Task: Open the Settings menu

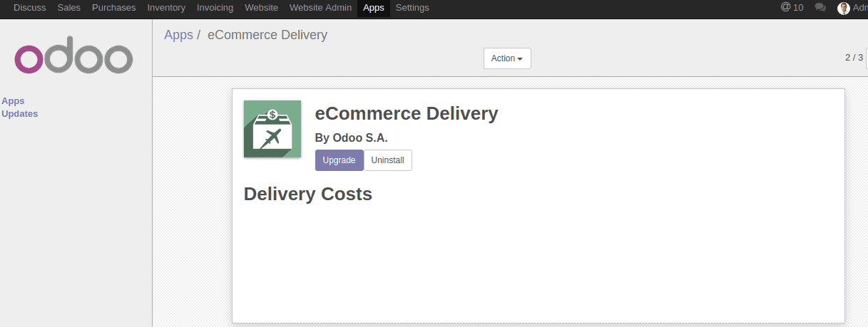Action: [x=412, y=8]
